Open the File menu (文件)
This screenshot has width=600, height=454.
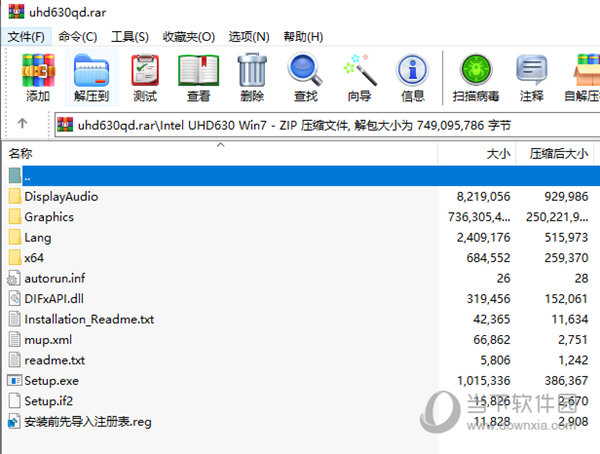[26, 37]
